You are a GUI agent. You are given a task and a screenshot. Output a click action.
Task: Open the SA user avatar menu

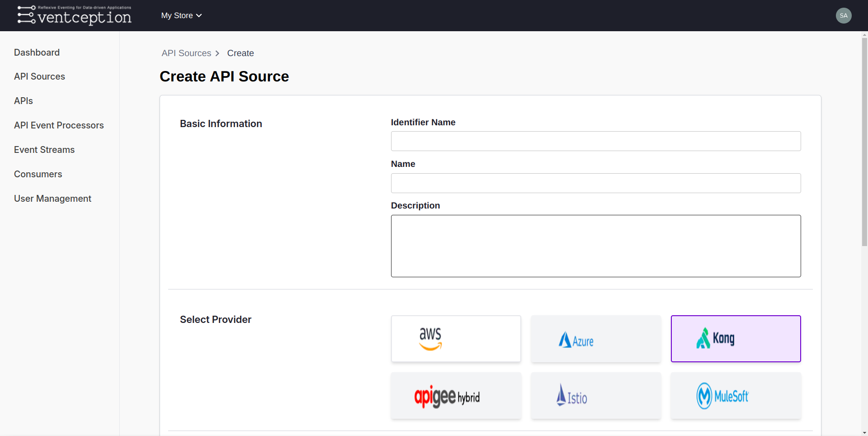[x=844, y=15]
